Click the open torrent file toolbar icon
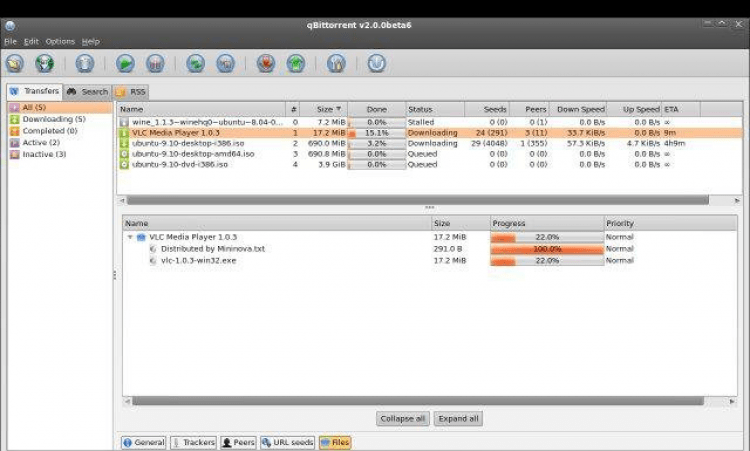The height and width of the screenshot is (451, 750). click(15, 64)
